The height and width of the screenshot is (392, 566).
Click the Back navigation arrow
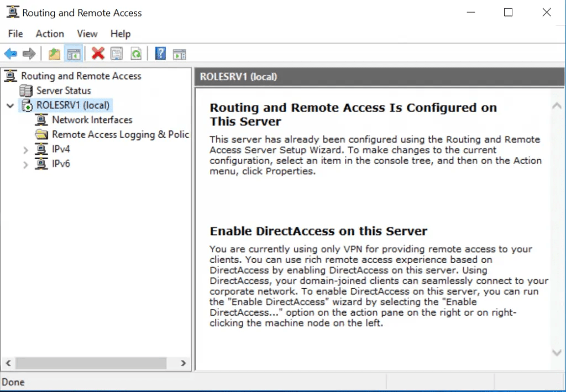pos(11,53)
